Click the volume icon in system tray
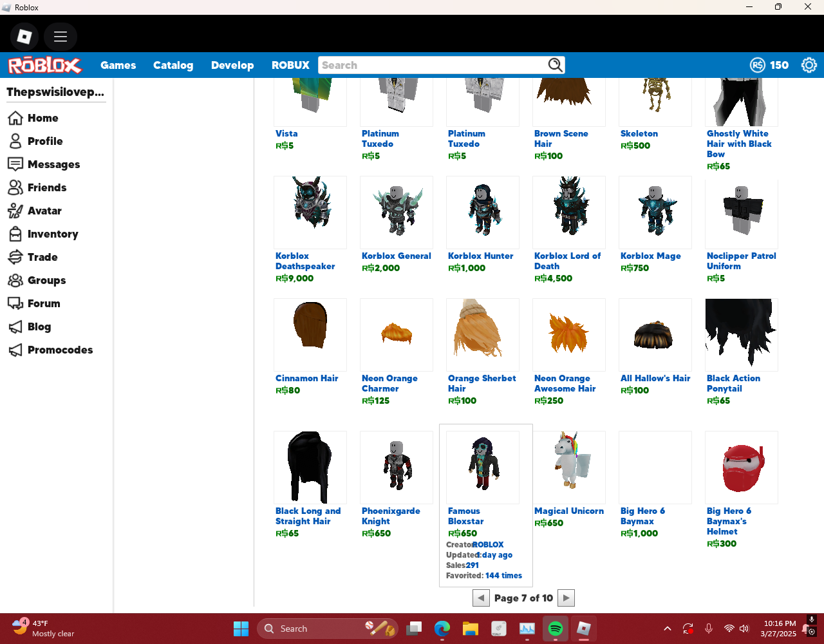824x644 pixels. point(745,629)
